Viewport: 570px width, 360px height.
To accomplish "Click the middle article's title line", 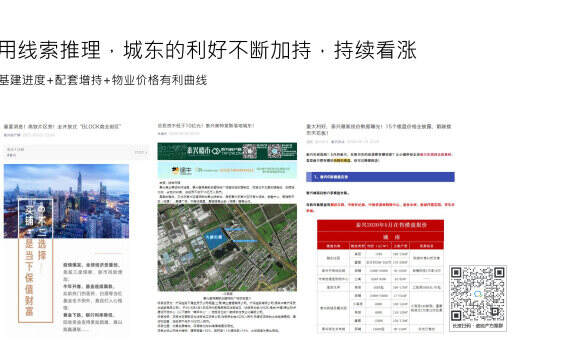I will 205,126.
